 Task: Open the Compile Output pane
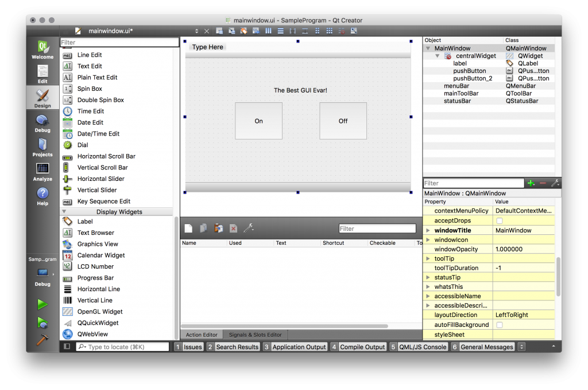tap(362, 346)
